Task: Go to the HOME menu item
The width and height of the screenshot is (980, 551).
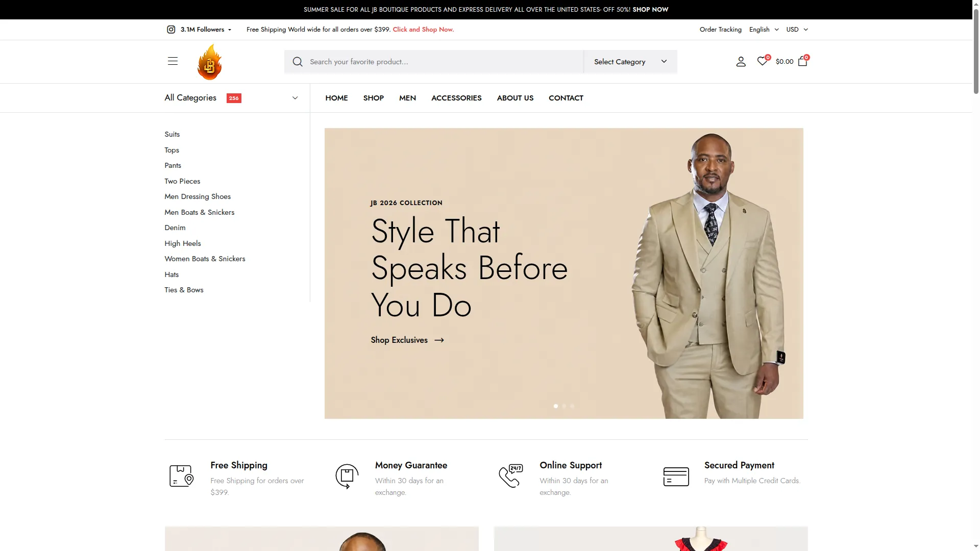Action: tap(336, 98)
